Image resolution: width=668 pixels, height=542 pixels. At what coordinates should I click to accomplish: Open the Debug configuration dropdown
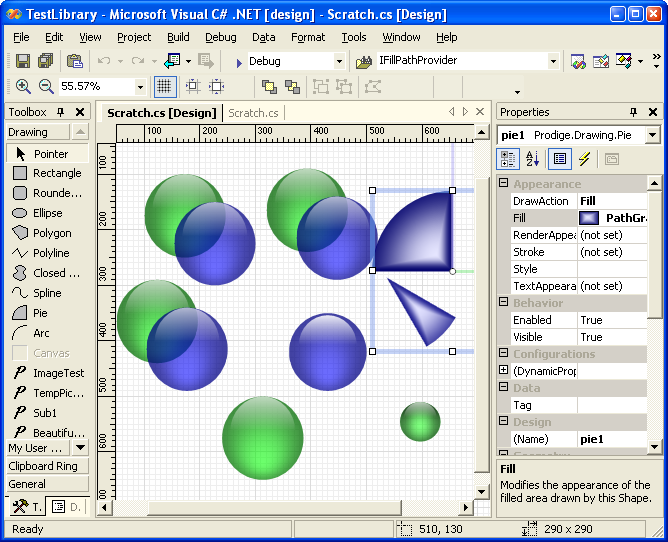click(x=339, y=62)
